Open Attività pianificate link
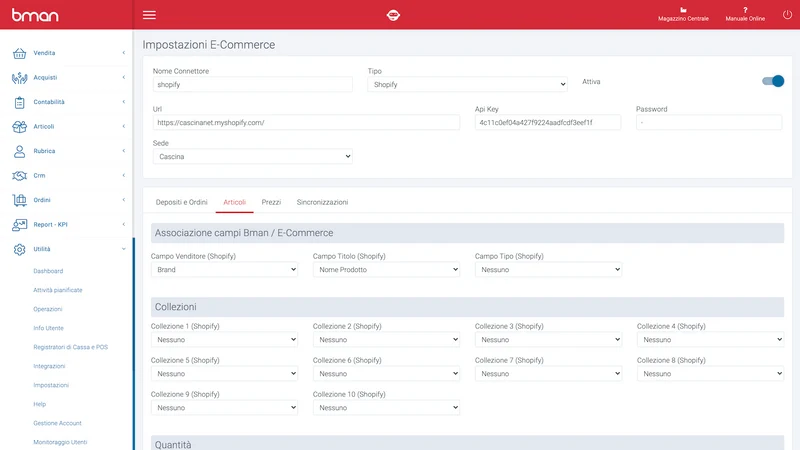Image resolution: width=800 pixels, height=450 pixels. coord(58,290)
